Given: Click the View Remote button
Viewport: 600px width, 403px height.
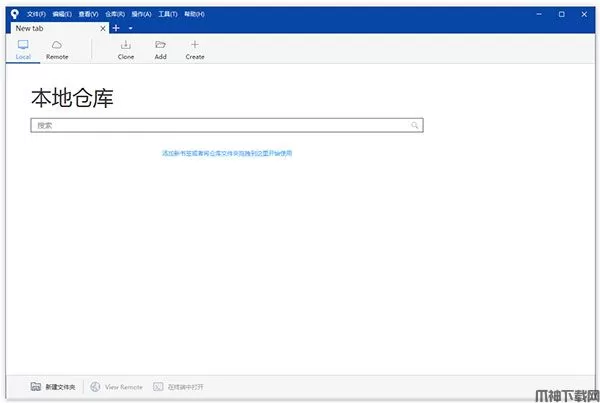Looking at the screenshot, I should pos(116,387).
